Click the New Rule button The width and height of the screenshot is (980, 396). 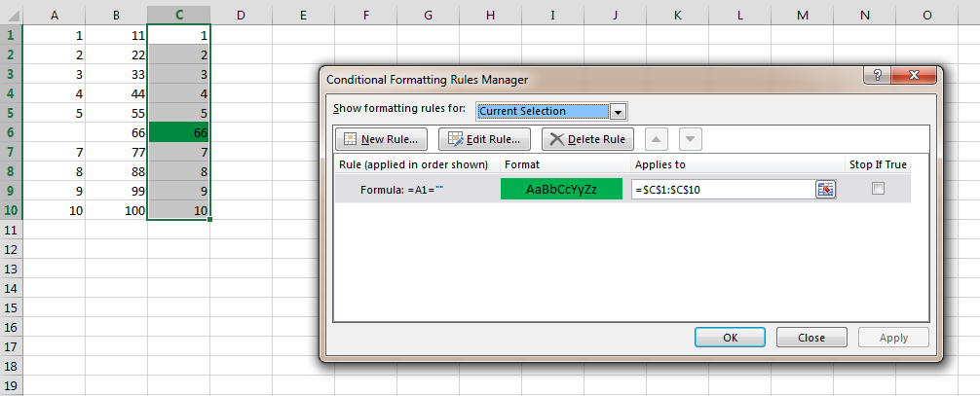382,139
